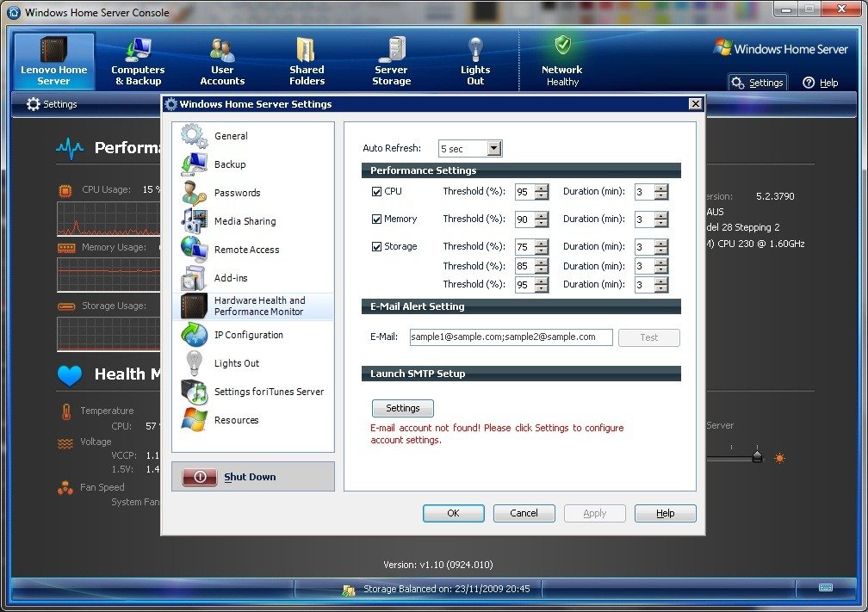Click the Performance pulse graph icon

point(70,148)
